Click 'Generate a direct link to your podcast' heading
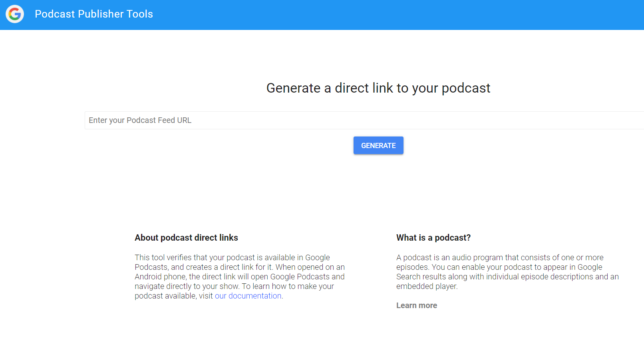 [378, 88]
